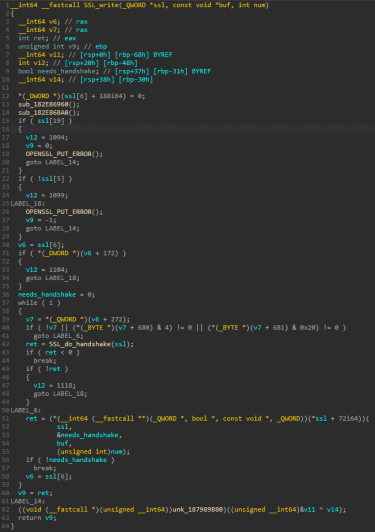Click the 'unsigned int v9; // ebp' declaration
This screenshot has width=375, height=532.
(x=63, y=46)
